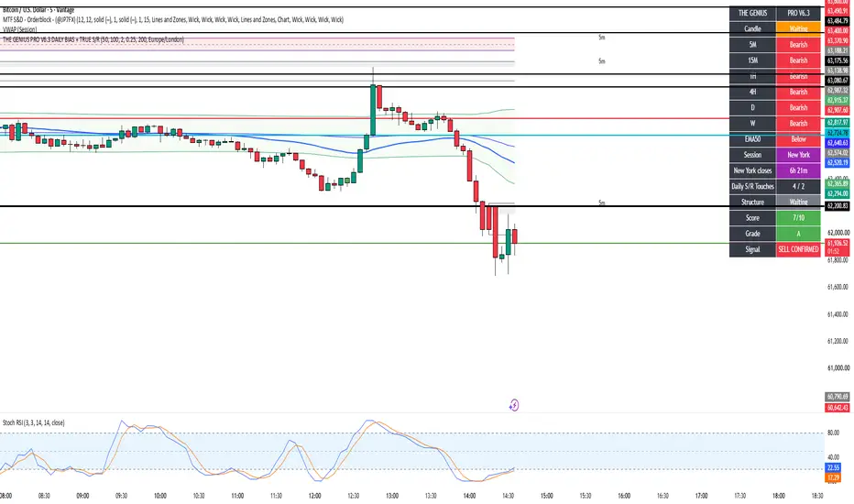Click the green Grade A cell
This screenshot has height=504, width=854.
coord(798,234)
